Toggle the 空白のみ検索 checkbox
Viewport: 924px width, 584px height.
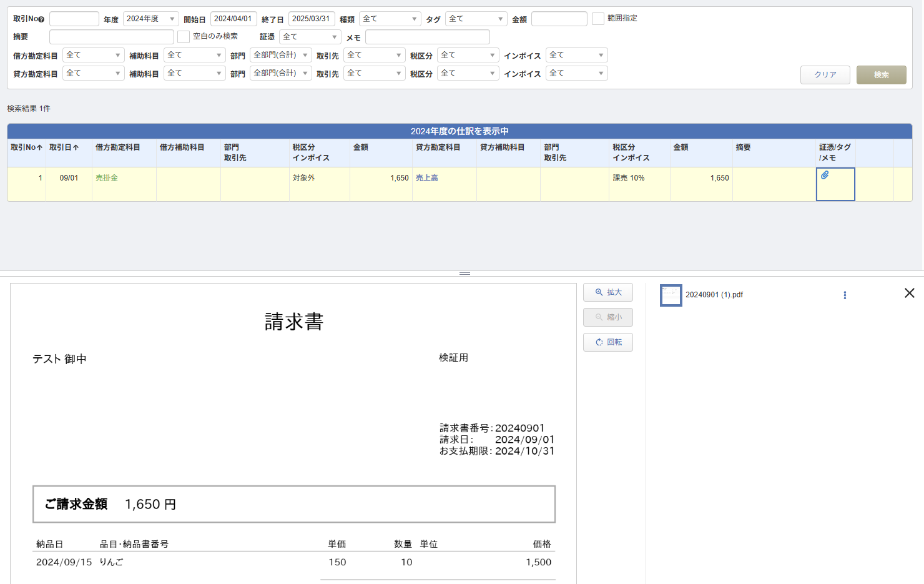(x=184, y=37)
